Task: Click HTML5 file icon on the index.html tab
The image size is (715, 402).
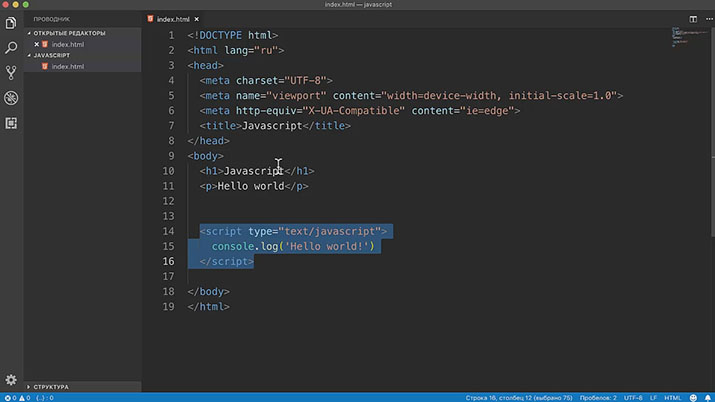Action: click(x=150, y=19)
